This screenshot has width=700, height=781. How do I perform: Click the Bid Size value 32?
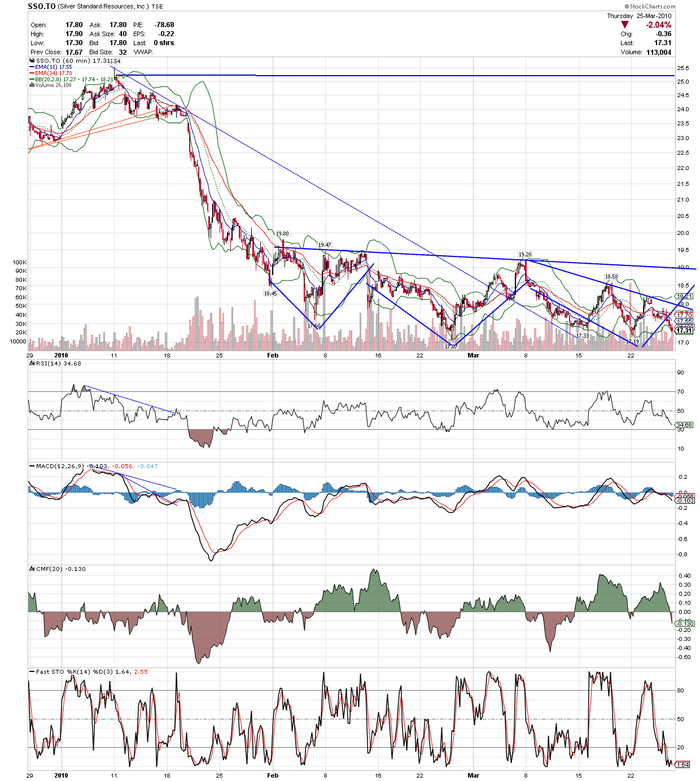[123, 52]
